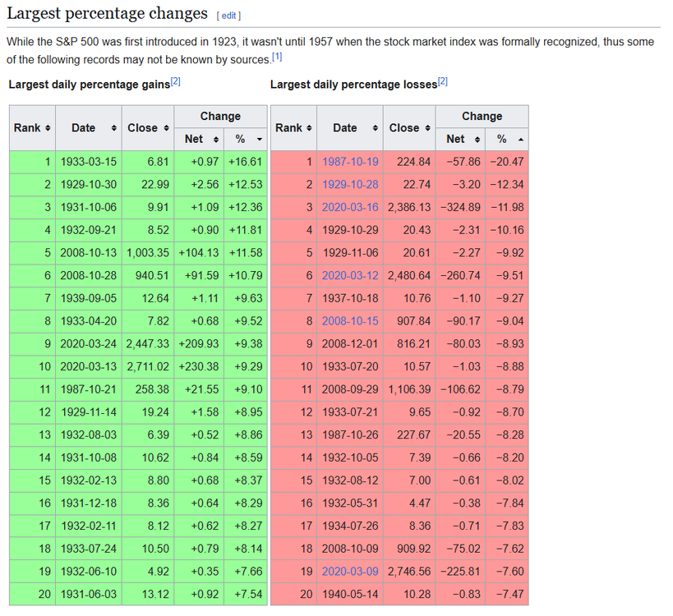Select the −20.47 percent cell

[x=507, y=162]
